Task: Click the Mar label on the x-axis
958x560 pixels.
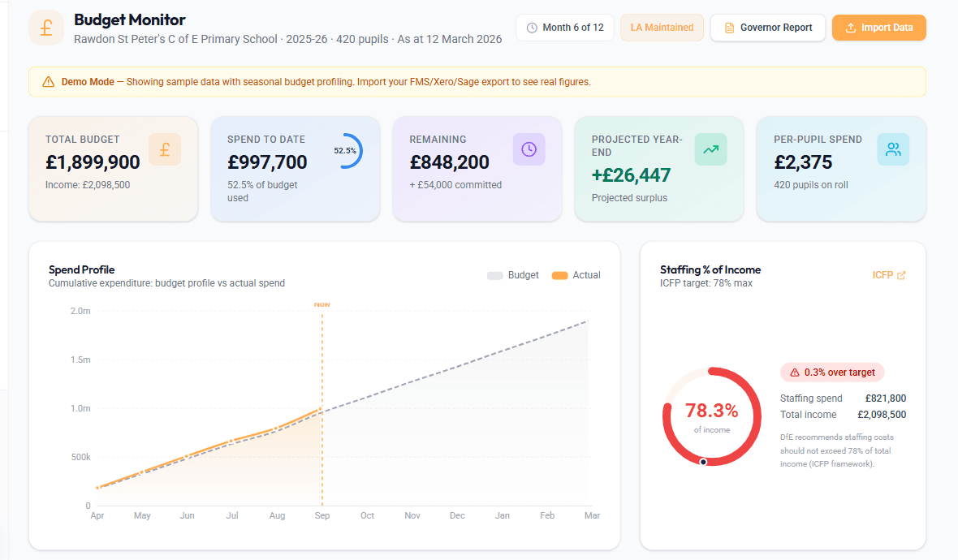Action: (592, 515)
